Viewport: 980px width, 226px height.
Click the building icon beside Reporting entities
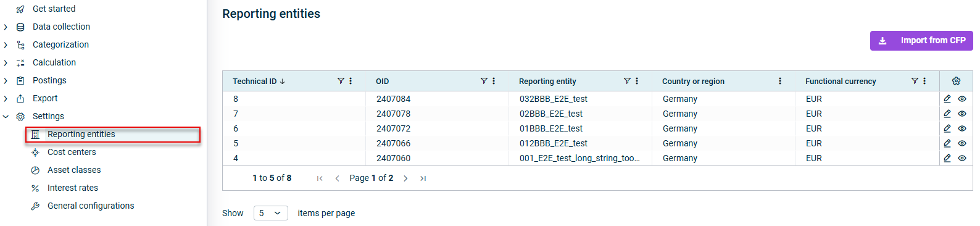pyautogui.click(x=35, y=135)
